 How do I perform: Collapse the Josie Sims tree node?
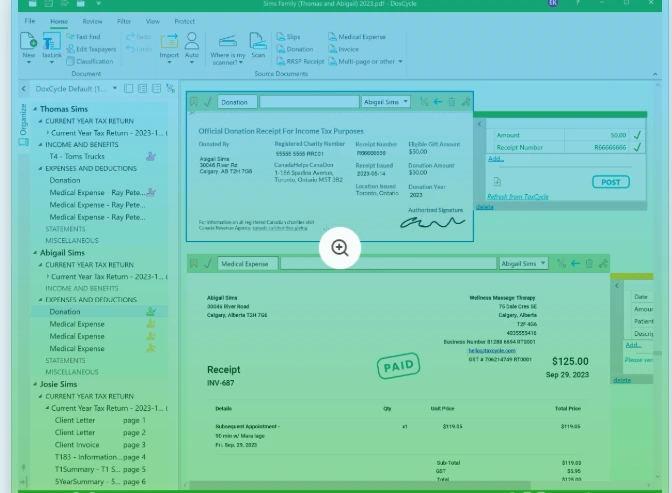pyautogui.click(x=35, y=385)
